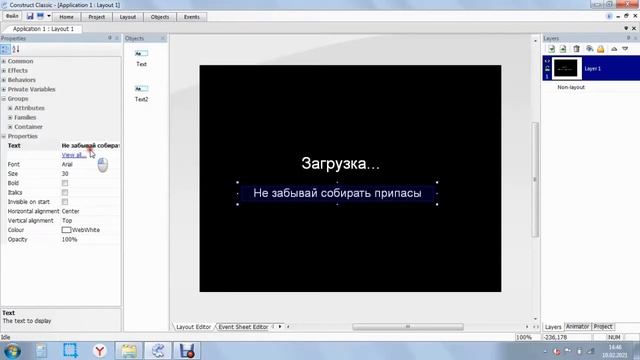Select the Non-layout layer entry
This screenshot has width=640, height=360.
pyautogui.click(x=571, y=87)
